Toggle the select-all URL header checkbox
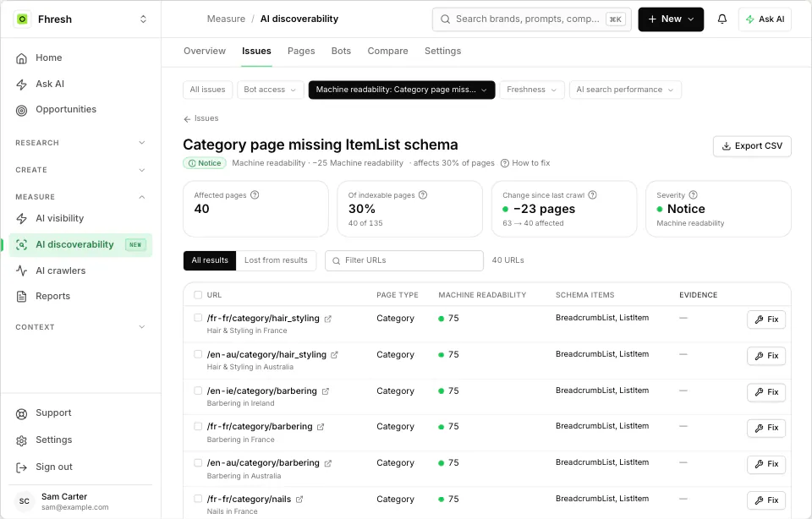This screenshot has width=812, height=519. click(x=198, y=295)
